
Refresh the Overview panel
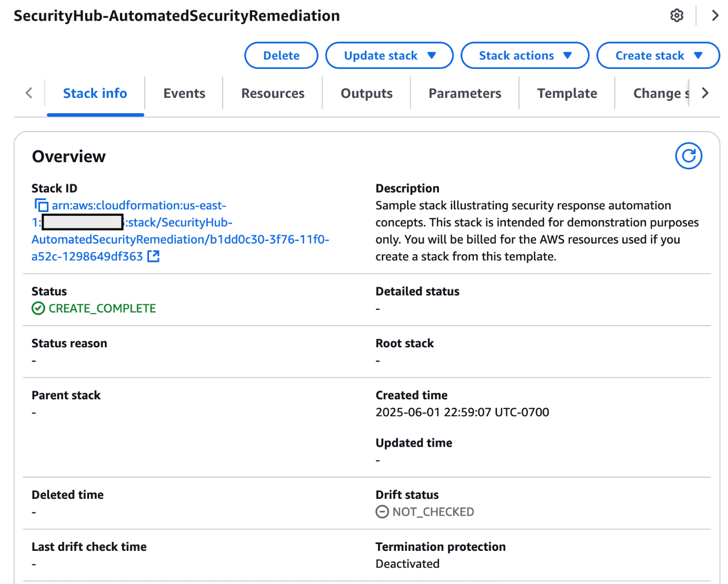coord(689,156)
